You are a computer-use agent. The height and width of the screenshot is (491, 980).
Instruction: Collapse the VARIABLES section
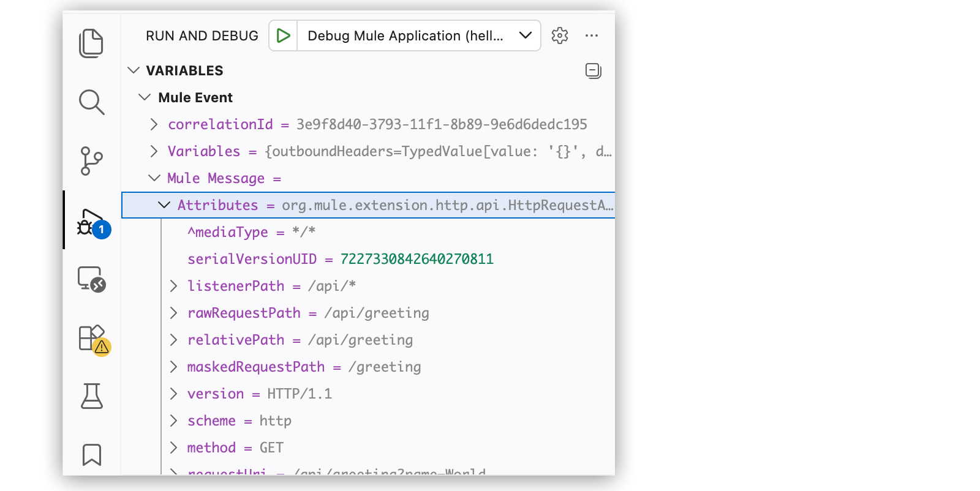tap(134, 70)
